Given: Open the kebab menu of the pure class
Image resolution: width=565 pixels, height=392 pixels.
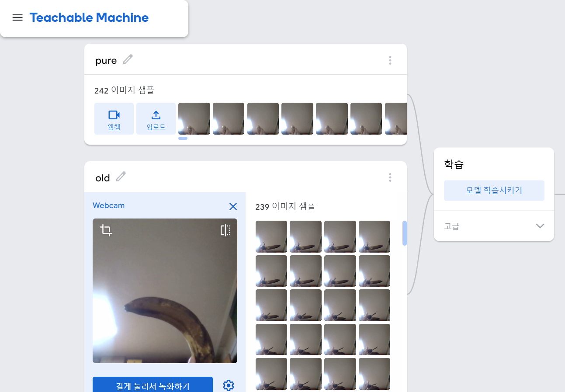Looking at the screenshot, I should coord(390,60).
